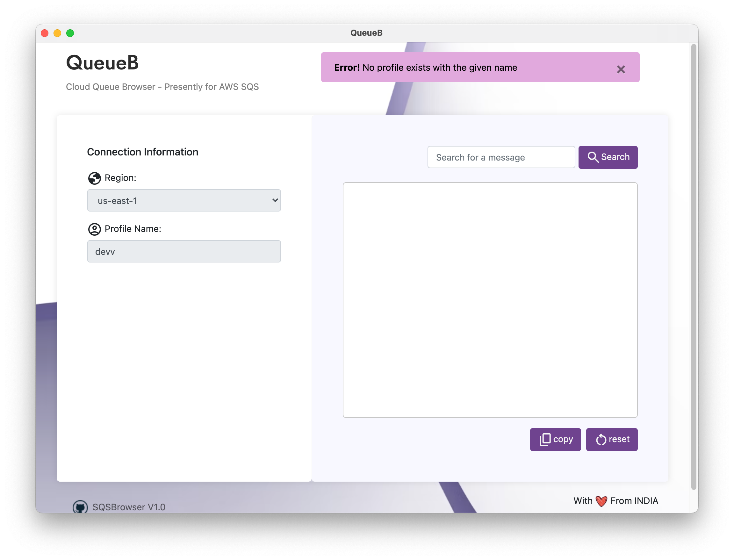Click the Search for a message field
The image size is (734, 560).
(501, 157)
